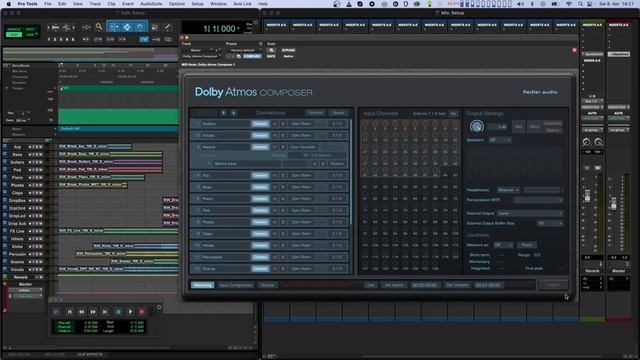Image resolution: width=640 pixels, height=360 pixels.
Task: Click the Fast Forward transport button
Action: click(93, 311)
